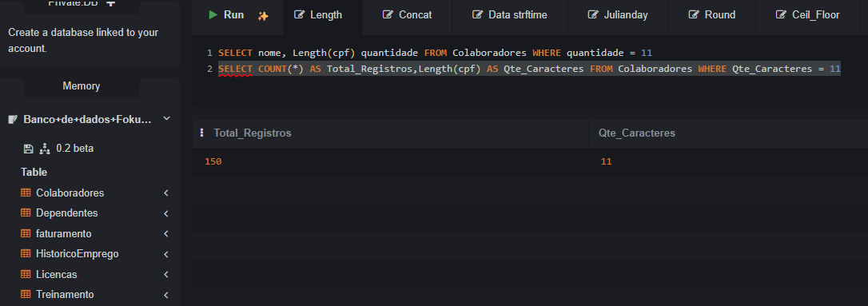Screen dimensions: 868x306
Task: Open the Concat tab
Action: (408, 15)
